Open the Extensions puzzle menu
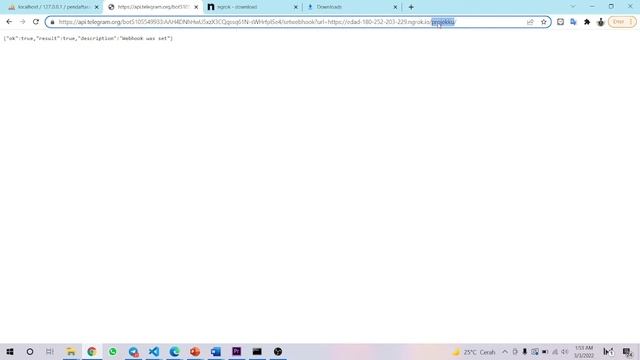Image resolution: width=640 pixels, height=360 pixels. [587, 22]
